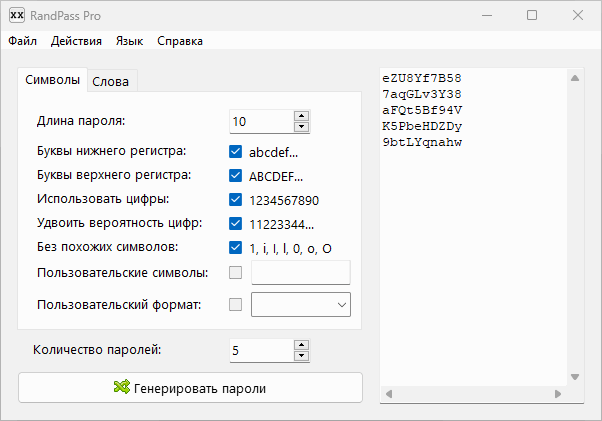Image resolution: width=602 pixels, height=421 pixels.
Task: Click the Удвоить вероятность цифр label
Action: coord(119,223)
